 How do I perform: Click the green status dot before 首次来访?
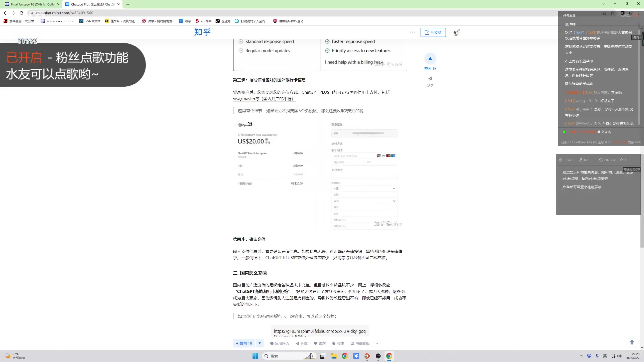(x=564, y=132)
